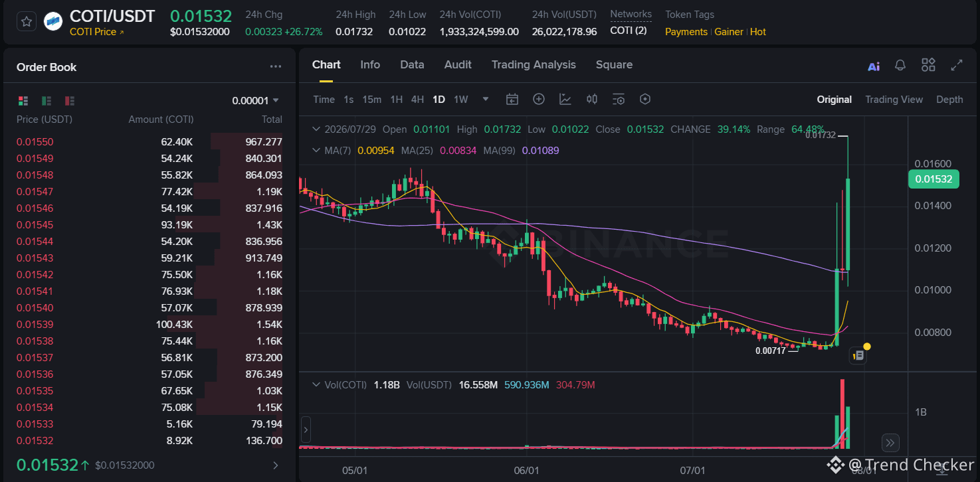980x482 pixels.
Task: Jump to latest candles double-arrow button
Action: (x=890, y=443)
